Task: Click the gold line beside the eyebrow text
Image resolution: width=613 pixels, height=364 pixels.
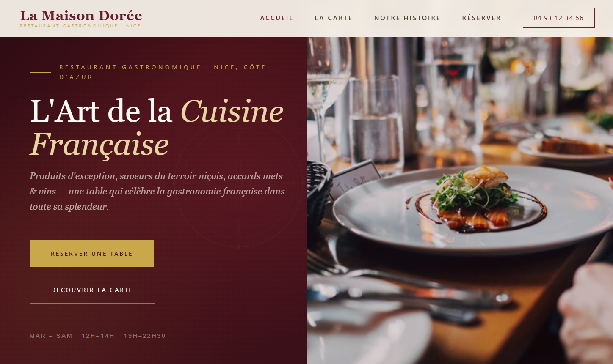Action: pos(40,72)
